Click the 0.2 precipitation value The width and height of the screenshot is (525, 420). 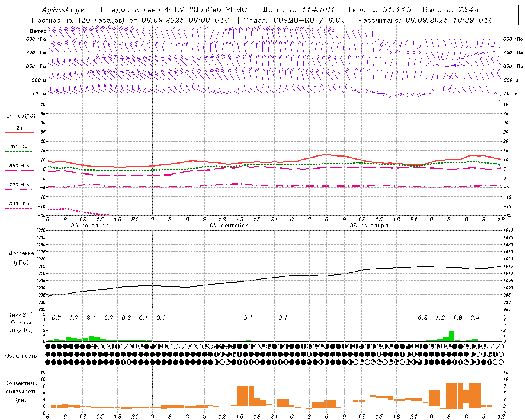click(x=422, y=318)
